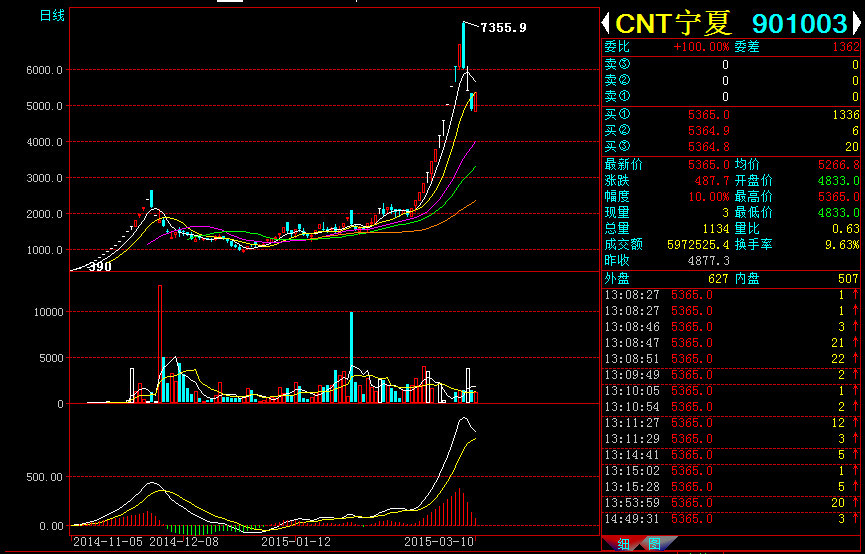Click the 委差 value 1362
Screen dimensions: 865x554
pyautogui.click(x=846, y=47)
